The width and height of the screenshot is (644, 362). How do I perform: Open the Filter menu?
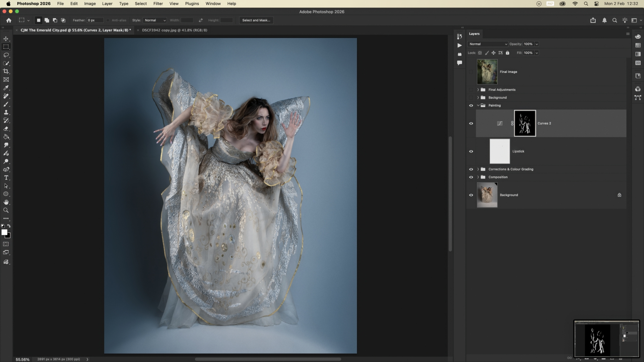[x=158, y=4]
